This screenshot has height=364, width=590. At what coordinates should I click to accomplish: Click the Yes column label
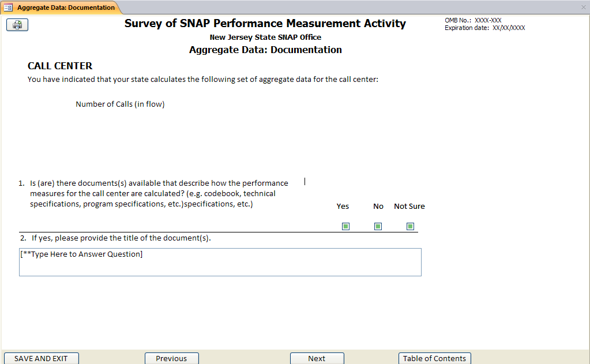coord(343,207)
